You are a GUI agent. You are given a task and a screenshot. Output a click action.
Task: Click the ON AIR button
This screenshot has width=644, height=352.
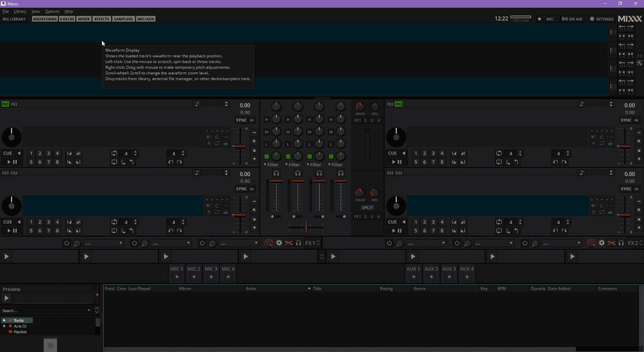[572, 19]
